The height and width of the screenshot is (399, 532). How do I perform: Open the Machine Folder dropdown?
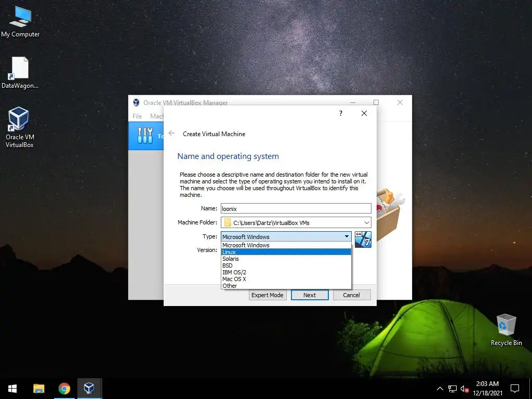click(x=366, y=222)
